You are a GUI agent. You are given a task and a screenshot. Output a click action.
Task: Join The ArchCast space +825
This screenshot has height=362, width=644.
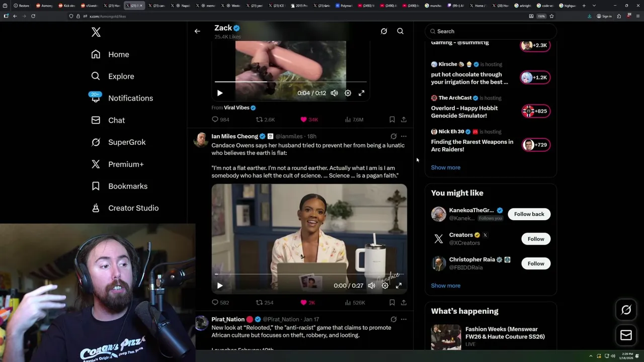(x=535, y=111)
